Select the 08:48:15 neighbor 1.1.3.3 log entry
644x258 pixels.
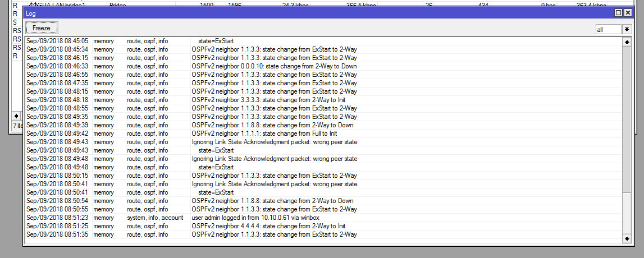323,91
